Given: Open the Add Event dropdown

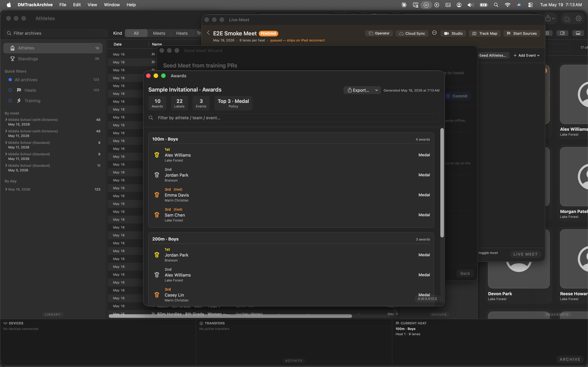Looking at the screenshot, I should coord(526,55).
